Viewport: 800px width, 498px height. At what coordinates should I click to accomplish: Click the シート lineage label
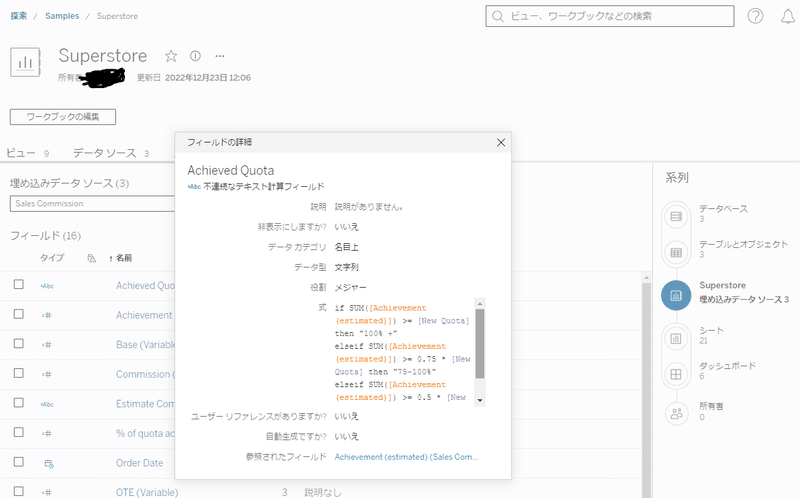[711, 331]
